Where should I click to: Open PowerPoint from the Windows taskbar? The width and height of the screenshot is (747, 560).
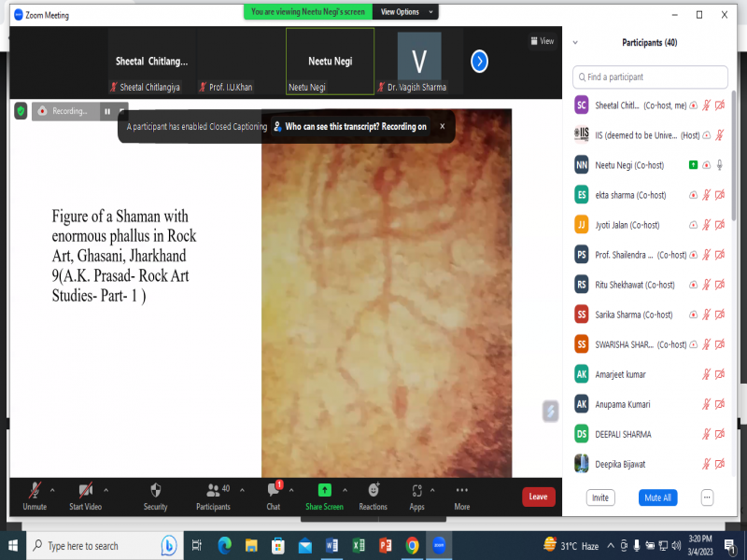point(385,545)
